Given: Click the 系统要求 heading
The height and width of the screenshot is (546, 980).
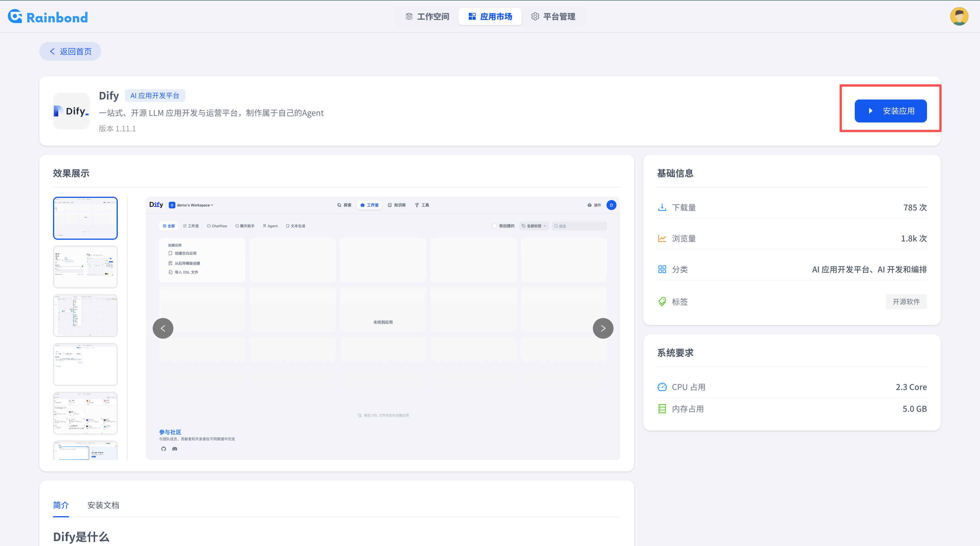Looking at the screenshot, I should click(675, 353).
